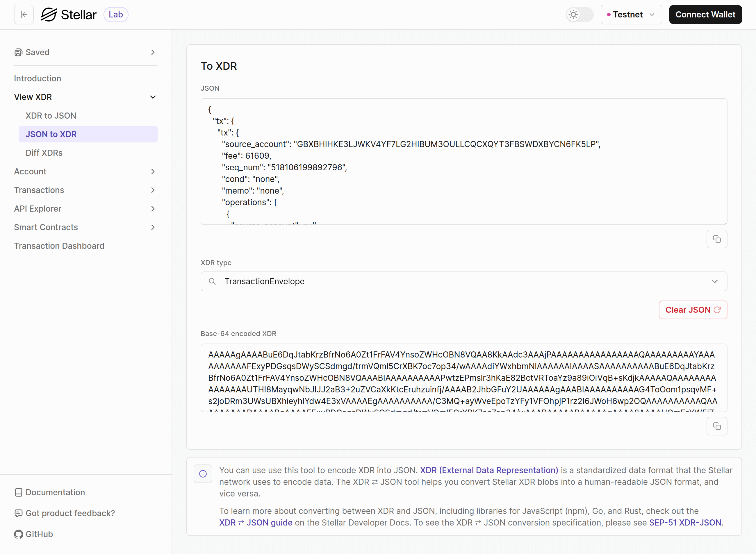The width and height of the screenshot is (756, 554).
Task: Click the search icon in XDR type field
Action: click(213, 281)
